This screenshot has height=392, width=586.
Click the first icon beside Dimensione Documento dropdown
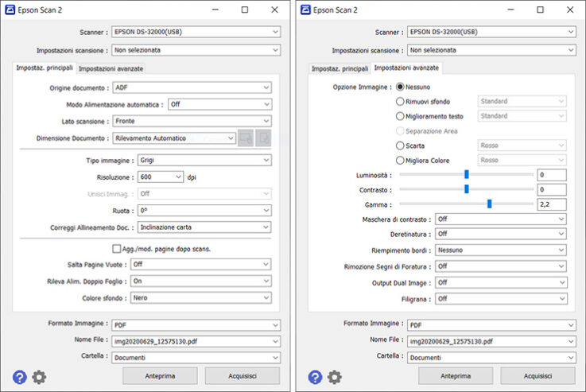click(x=246, y=138)
